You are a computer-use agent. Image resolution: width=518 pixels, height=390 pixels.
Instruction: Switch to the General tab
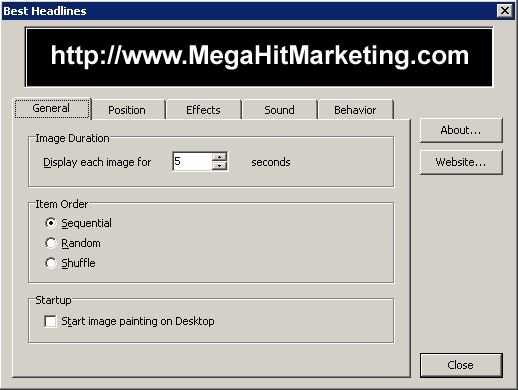click(x=52, y=108)
